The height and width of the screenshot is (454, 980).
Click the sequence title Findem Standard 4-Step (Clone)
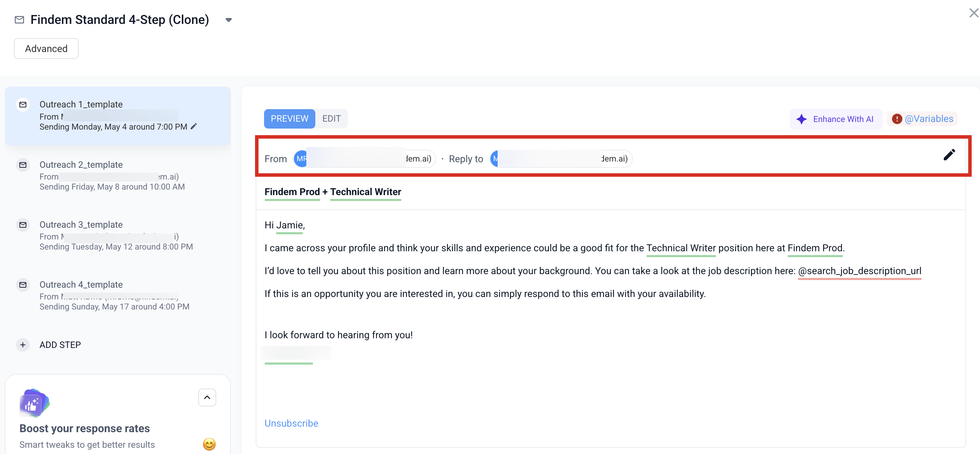point(120,20)
